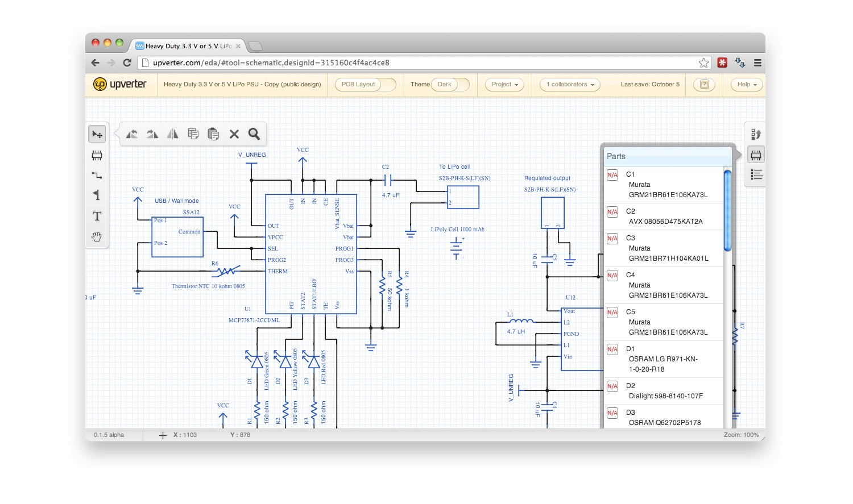
Task: Click the 0.1.5 alpha version label
Action: coord(109,435)
